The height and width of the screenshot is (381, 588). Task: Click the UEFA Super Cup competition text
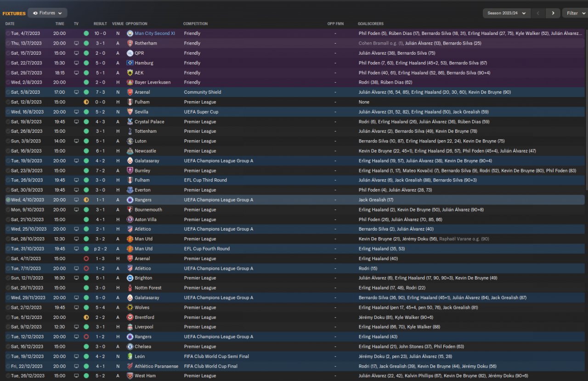point(202,112)
